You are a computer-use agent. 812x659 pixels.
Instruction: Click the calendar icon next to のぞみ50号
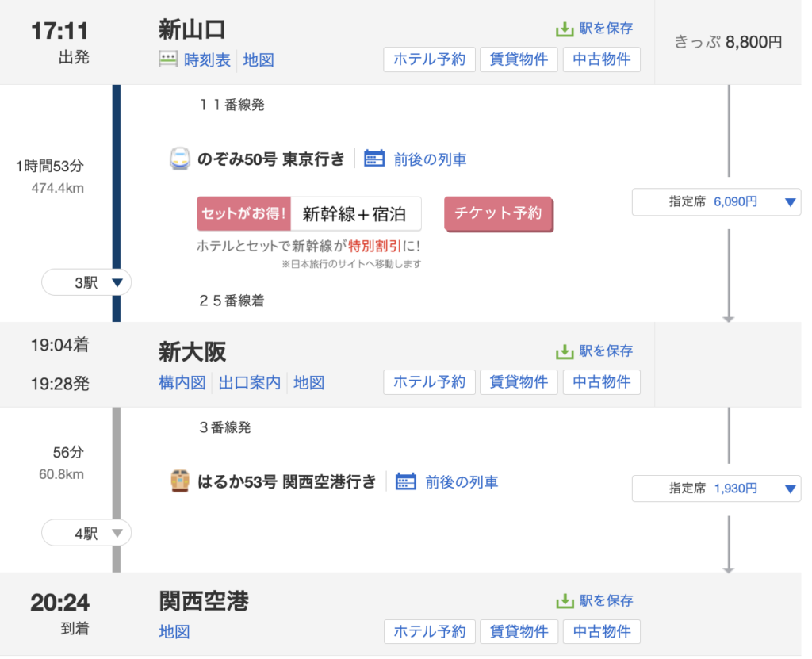tap(374, 159)
